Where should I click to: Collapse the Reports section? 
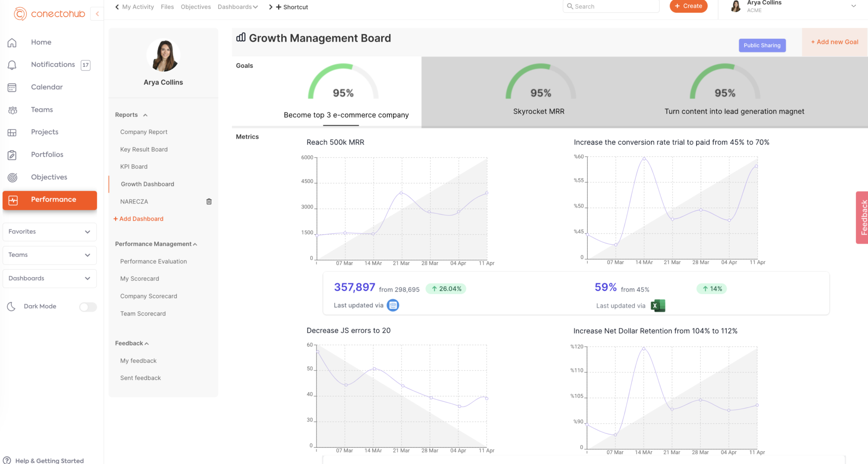145,115
